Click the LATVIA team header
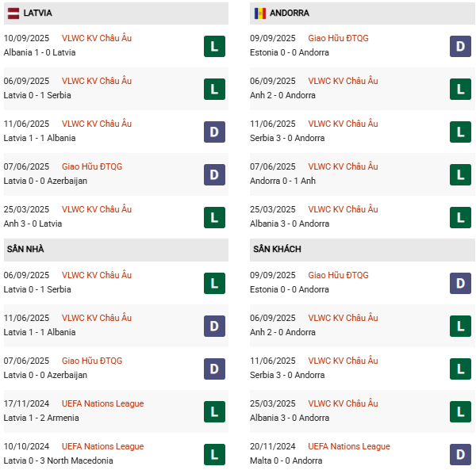The height and width of the screenshot is (470, 476). point(37,13)
